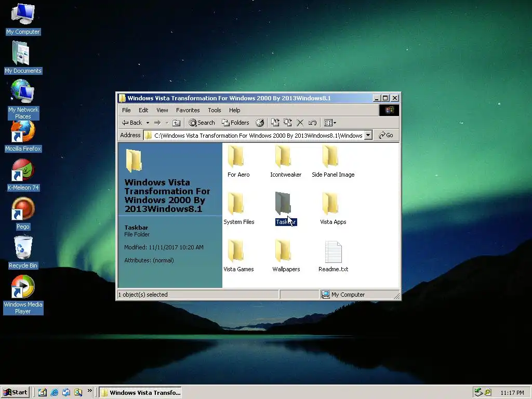Go up one folder level
532x399 pixels.
pos(176,123)
